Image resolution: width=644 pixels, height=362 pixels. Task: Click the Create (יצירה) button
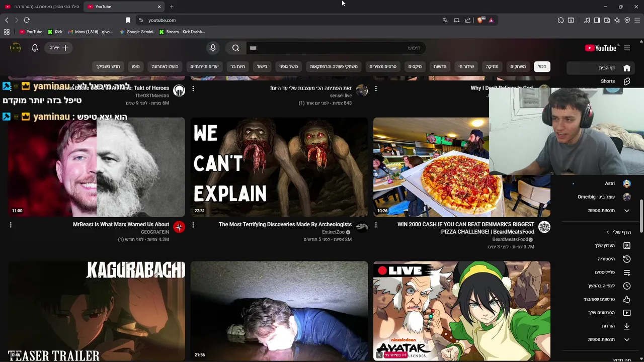59,48
